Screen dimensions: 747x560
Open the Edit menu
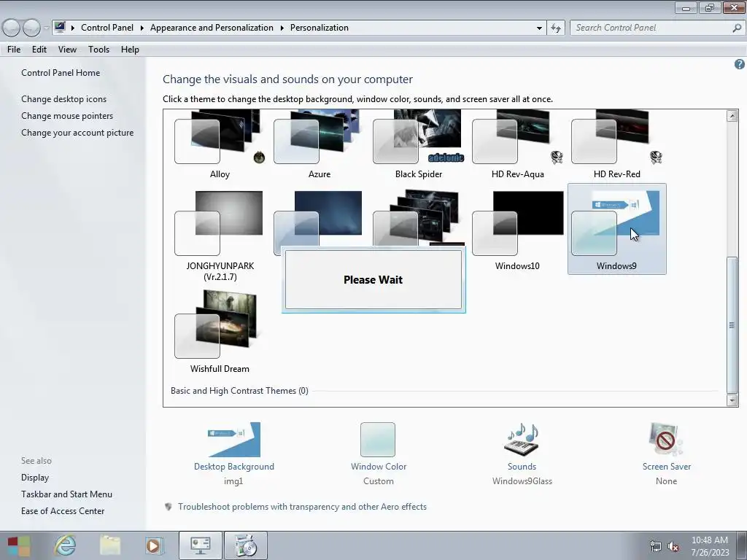pyautogui.click(x=39, y=50)
